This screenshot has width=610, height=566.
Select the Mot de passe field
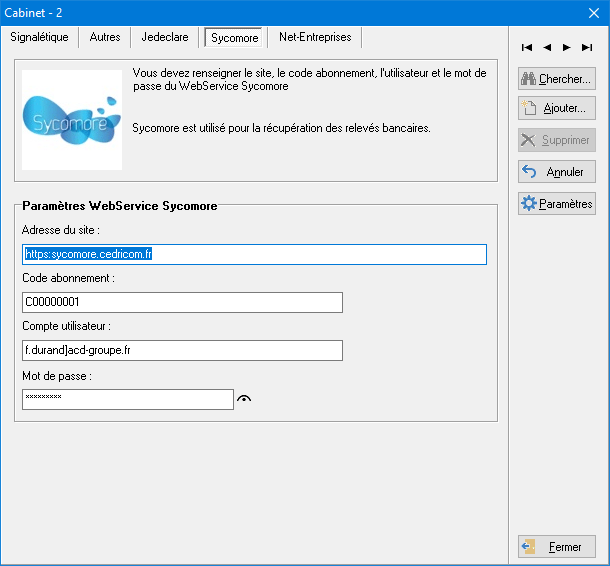[x=127, y=399]
